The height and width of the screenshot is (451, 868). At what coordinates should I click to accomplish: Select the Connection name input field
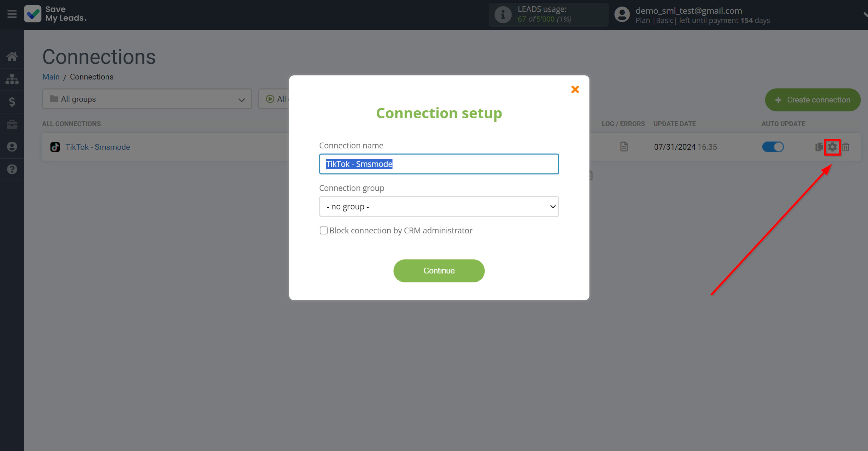point(438,163)
